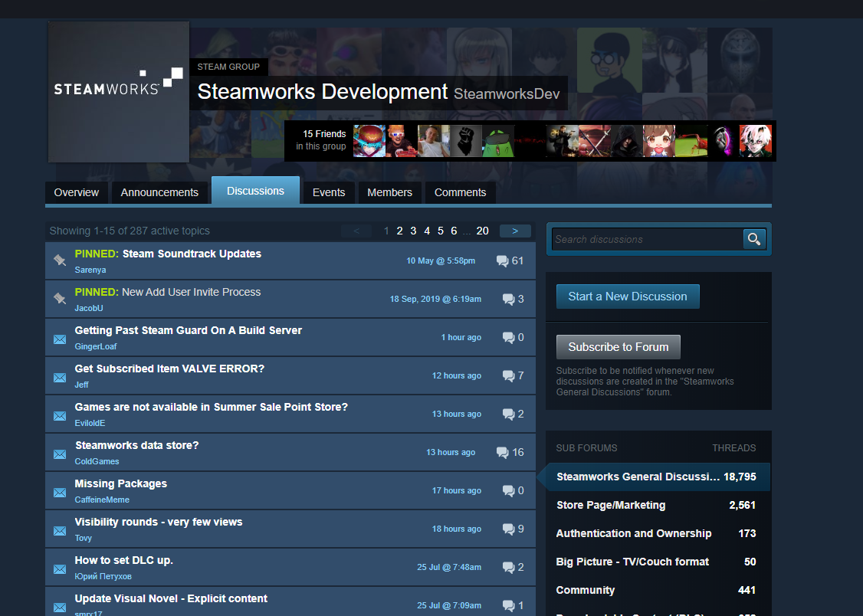
Task: Click '15 Friends in this group' text
Action: tap(321, 139)
